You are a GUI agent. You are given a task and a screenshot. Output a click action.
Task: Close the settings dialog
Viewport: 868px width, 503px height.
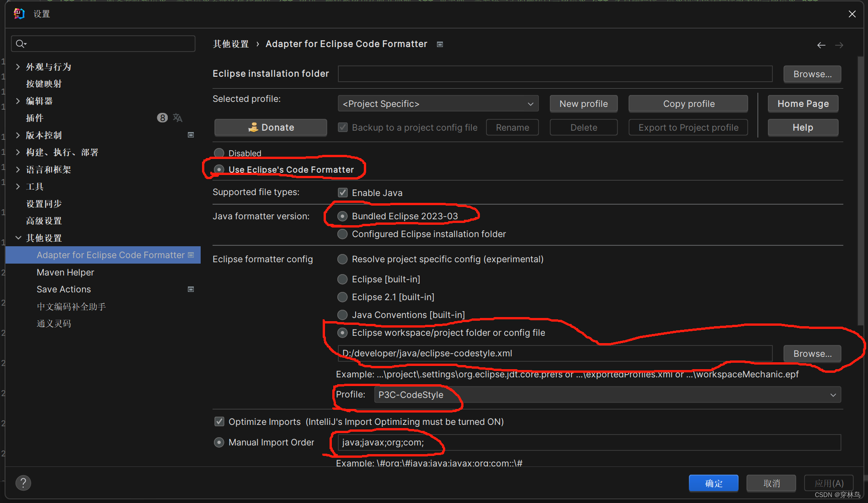(852, 14)
